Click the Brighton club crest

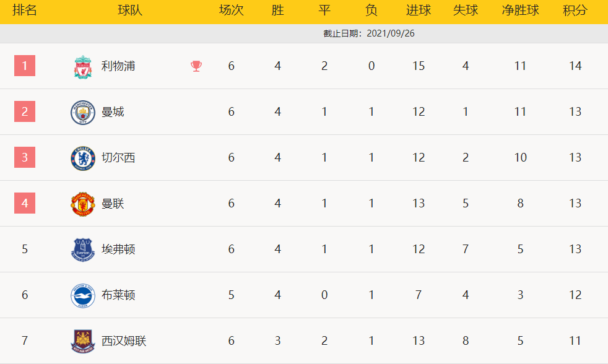pyautogui.click(x=82, y=295)
